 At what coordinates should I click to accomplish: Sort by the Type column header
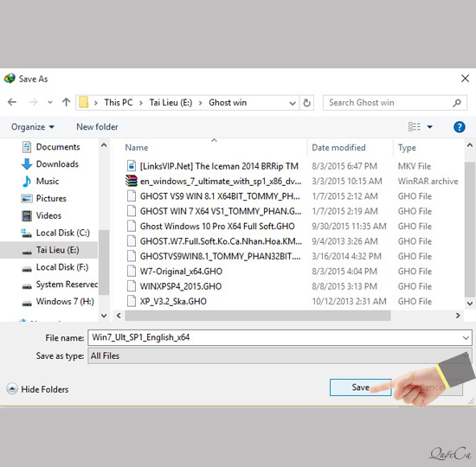(x=407, y=148)
